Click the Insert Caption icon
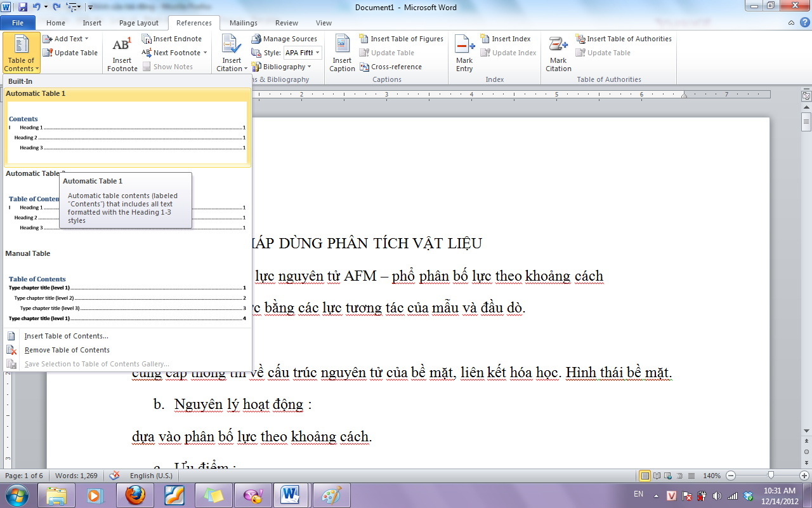 point(343,53)
